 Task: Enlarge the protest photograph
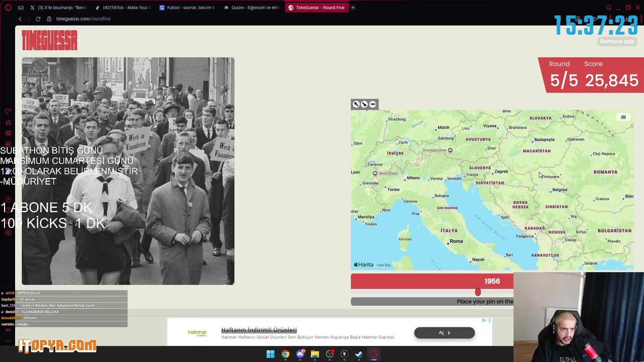coord(128,171)
